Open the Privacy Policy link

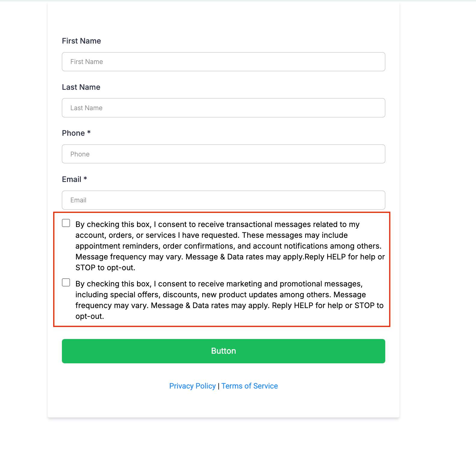pyautogui.click(x=192, y=386)
